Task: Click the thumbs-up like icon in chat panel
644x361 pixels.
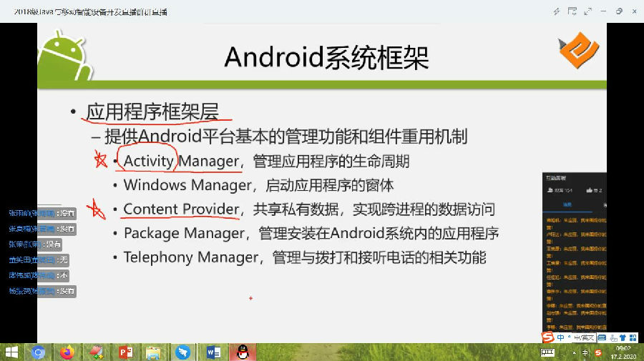Action: [x=590, y=190]
